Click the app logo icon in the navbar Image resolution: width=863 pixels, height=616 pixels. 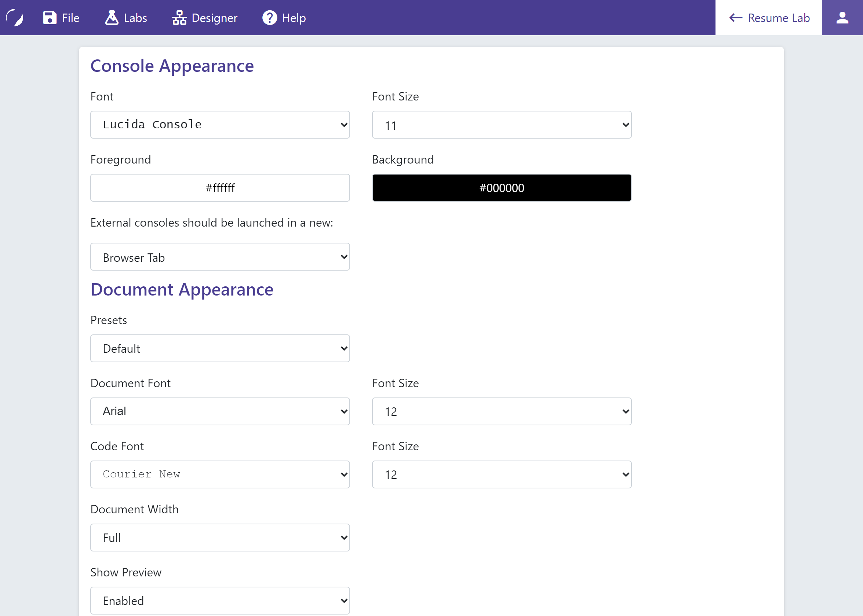(x=15, y=18)
